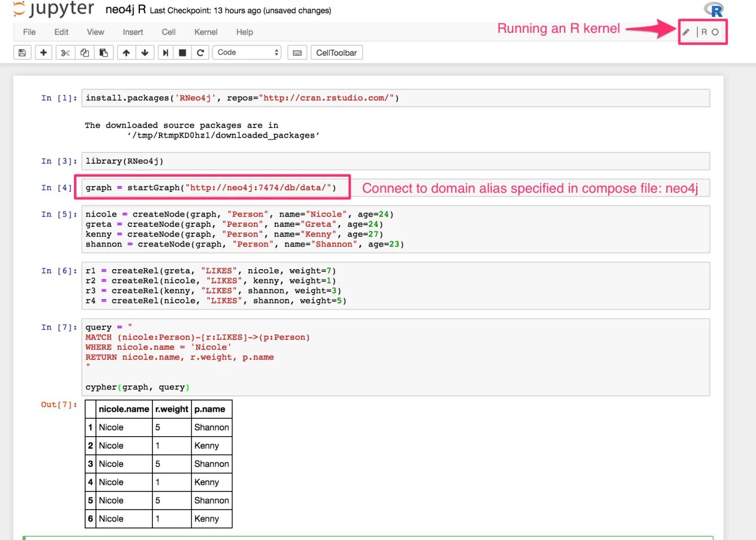756x540 pixels.
Task: Click the CellToolbar button
Action: tap(336, 52)
